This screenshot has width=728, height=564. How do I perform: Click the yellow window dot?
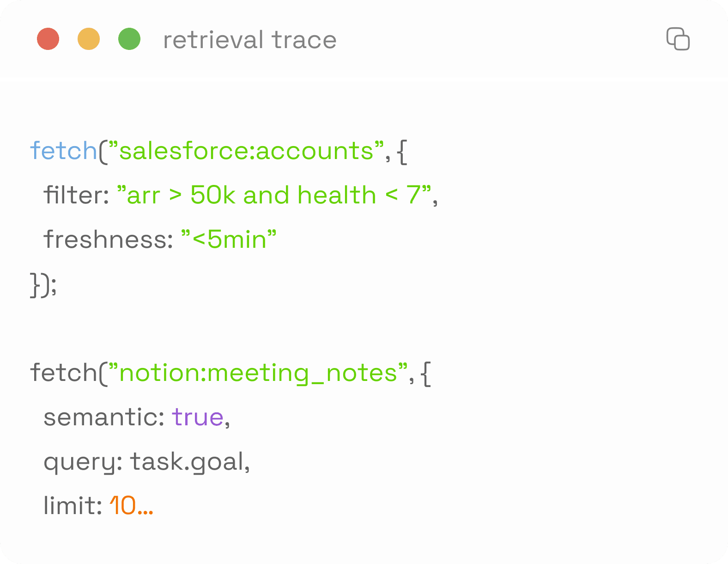[x=89, y=39]
